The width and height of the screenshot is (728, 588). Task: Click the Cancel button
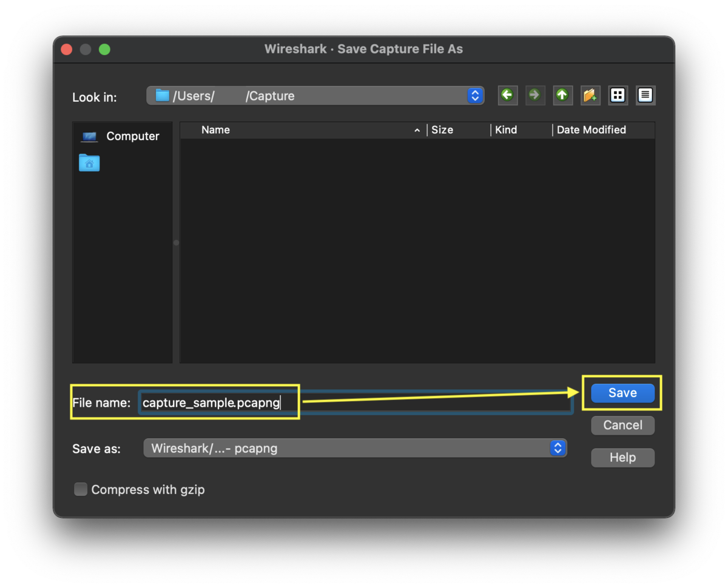tap(622, 425)
